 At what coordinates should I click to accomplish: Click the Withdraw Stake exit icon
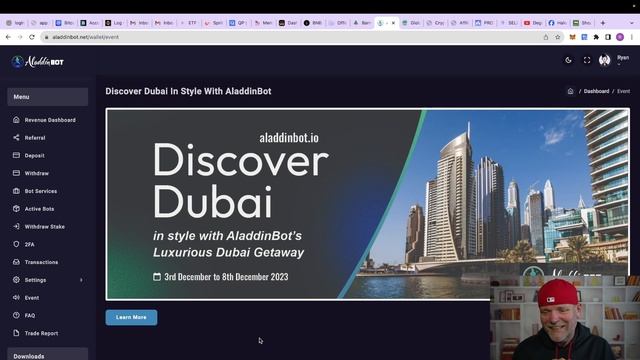point(16,226)
